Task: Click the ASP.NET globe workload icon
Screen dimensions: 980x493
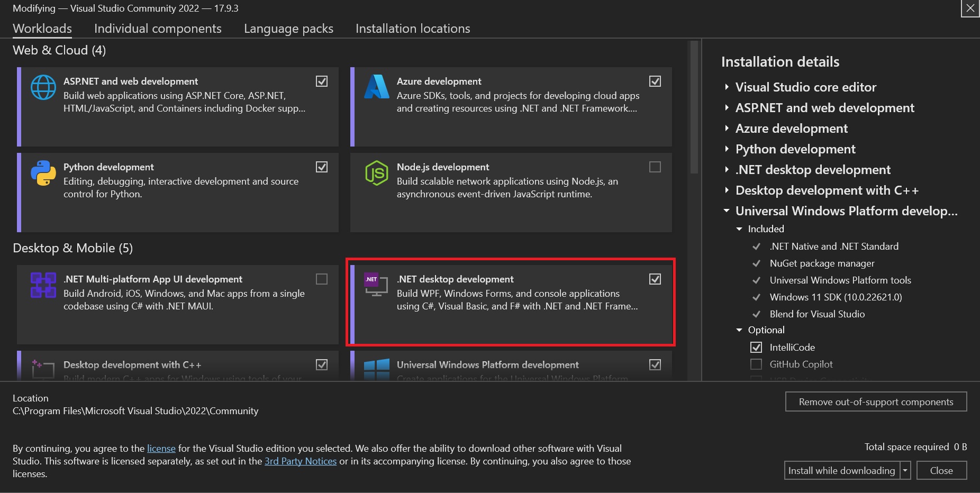Action: (x=43, y=87)
